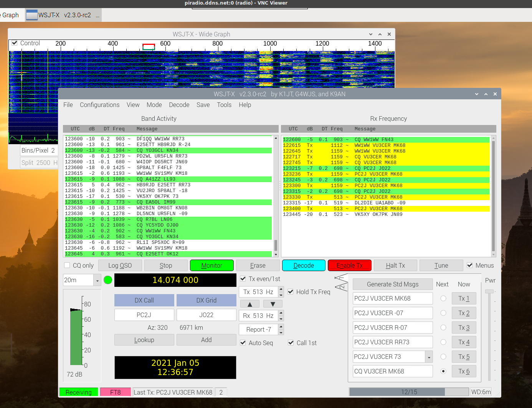This screenshot has height=408, width=532.
Task: Click the WD:6m status bar label
Action: 481,392
